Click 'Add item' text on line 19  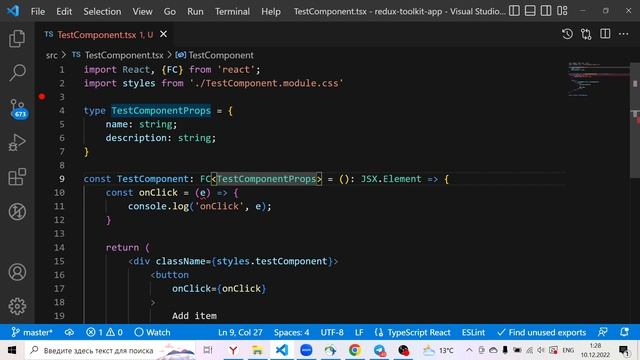[x=194, y=316]
